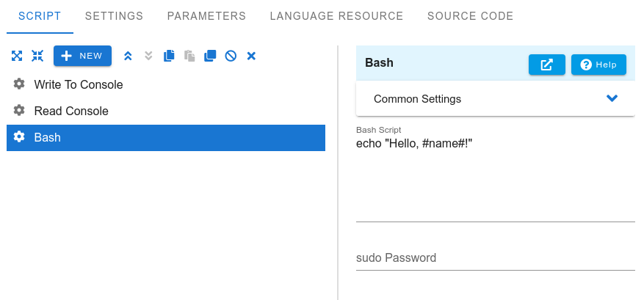Copy the selected step
The image size is (644, 300).
169,56
